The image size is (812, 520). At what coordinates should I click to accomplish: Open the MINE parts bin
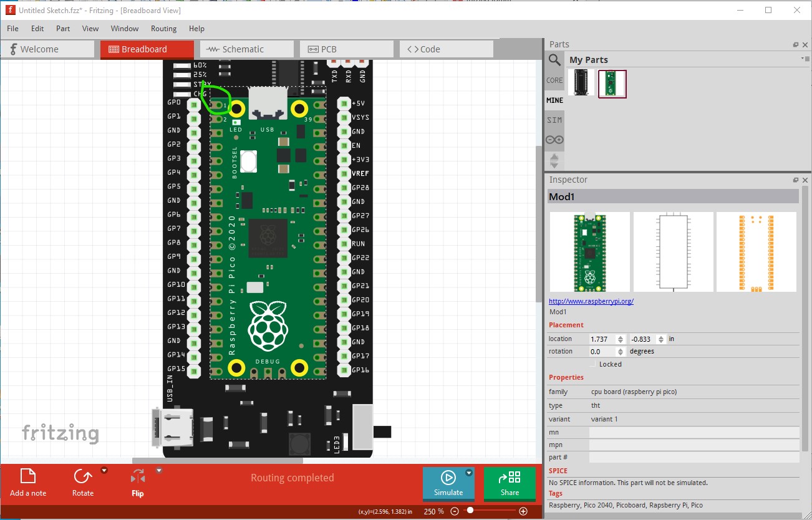point(554,100)
